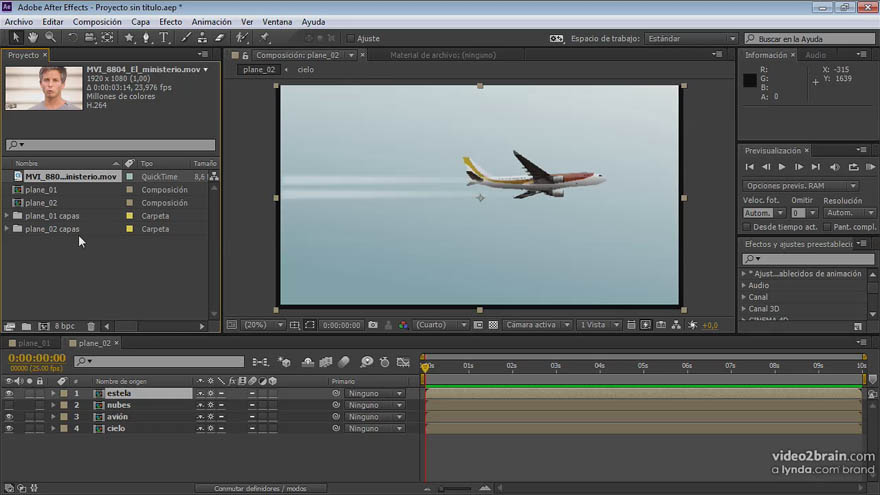Open parent dropdown for nubes layer
This screenshot has height=495, width=880.
click(374, 405)
